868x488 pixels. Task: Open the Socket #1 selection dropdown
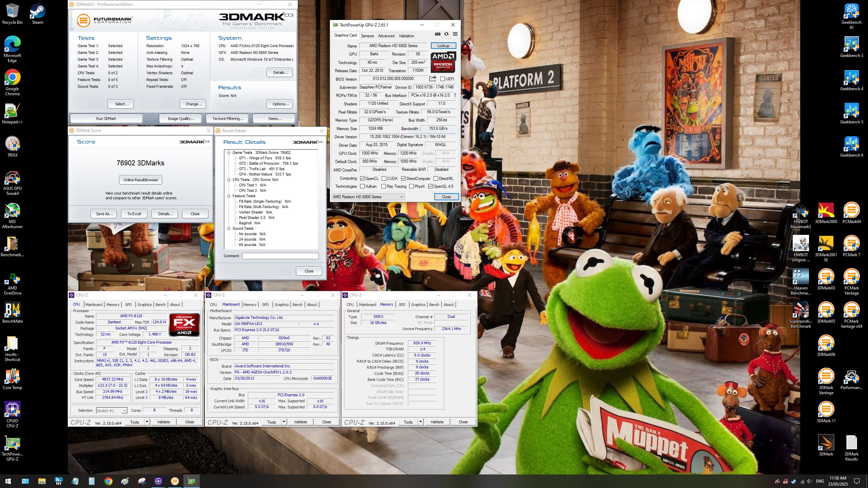112,411
